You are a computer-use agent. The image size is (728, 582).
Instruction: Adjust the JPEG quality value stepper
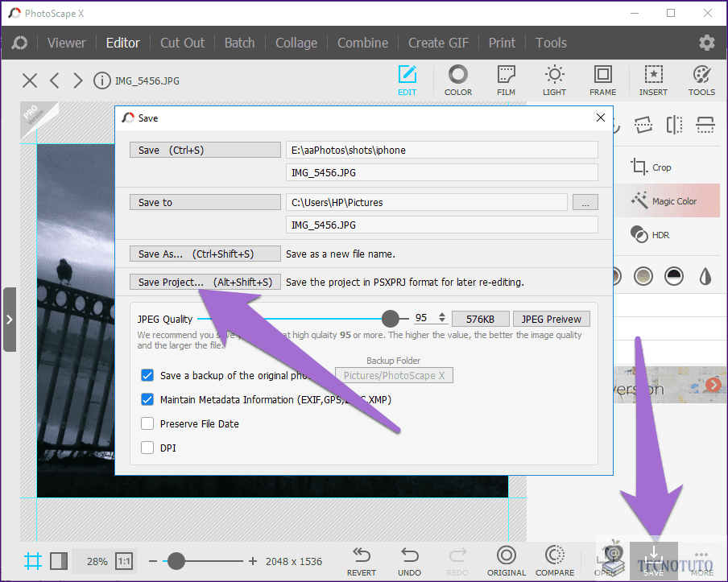coord(442,317)
